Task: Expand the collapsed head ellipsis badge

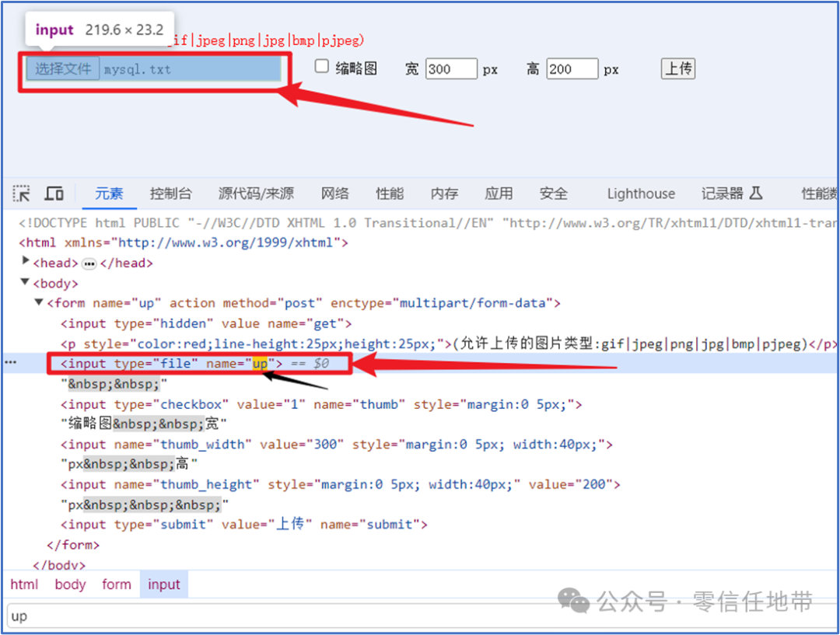Action: [x=89, y=263]
